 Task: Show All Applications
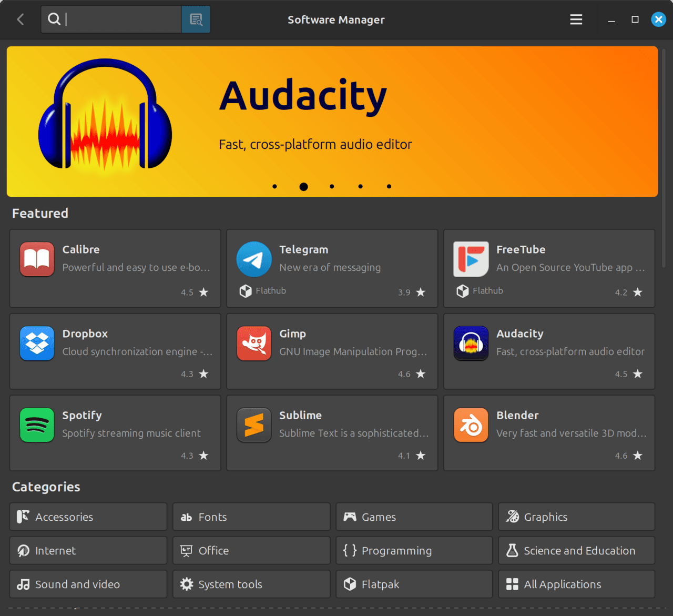(x=577, y=584)
